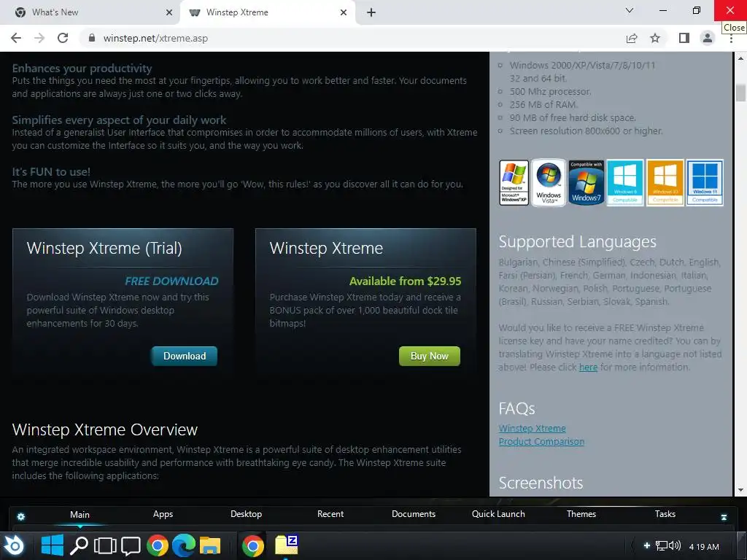Click the Buy Now button

429,356
